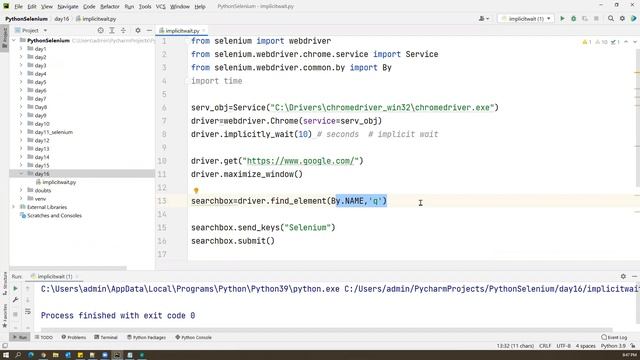Hide the Project panel with minus icon
This screenshot has width=640, height=360.
coord(149,30)
